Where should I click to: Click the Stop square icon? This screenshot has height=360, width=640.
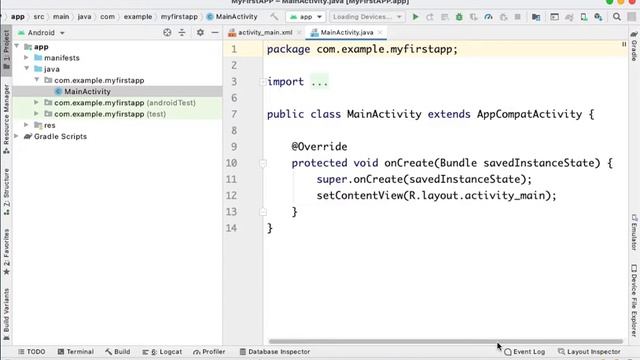point(518,17)
